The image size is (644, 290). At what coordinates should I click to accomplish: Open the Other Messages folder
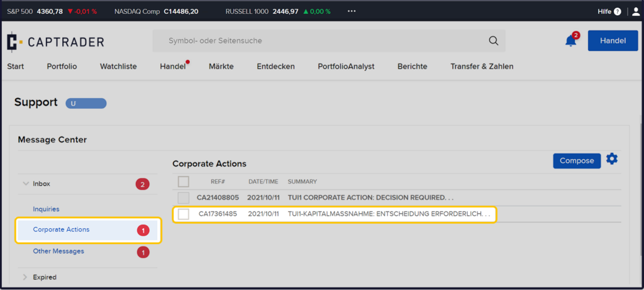58,251
